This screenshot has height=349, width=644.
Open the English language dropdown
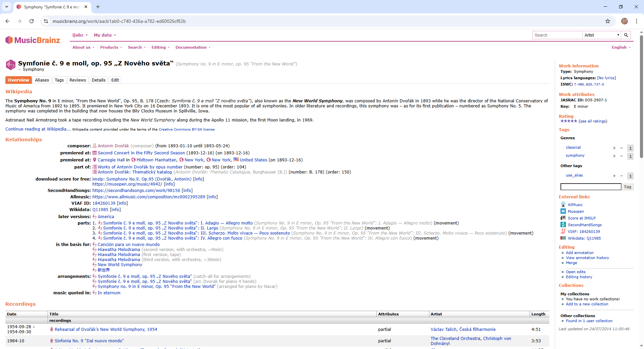(x=621, y=47)
